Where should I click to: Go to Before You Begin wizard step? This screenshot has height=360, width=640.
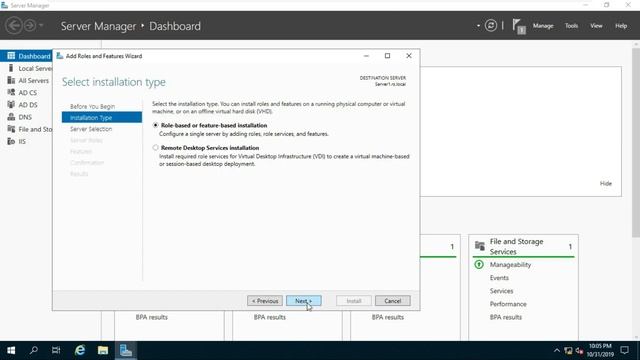pyautogui.click(x=92, y=106)
